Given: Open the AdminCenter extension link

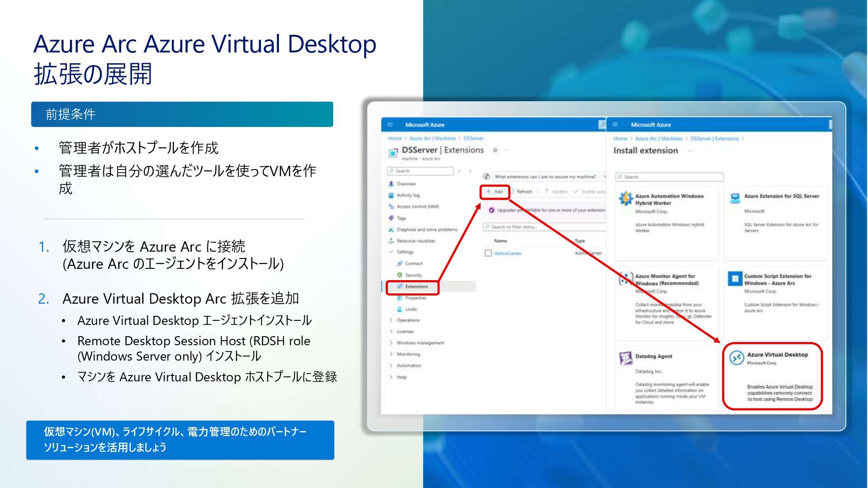Looking at the screenshot, I should coord(508,253).
